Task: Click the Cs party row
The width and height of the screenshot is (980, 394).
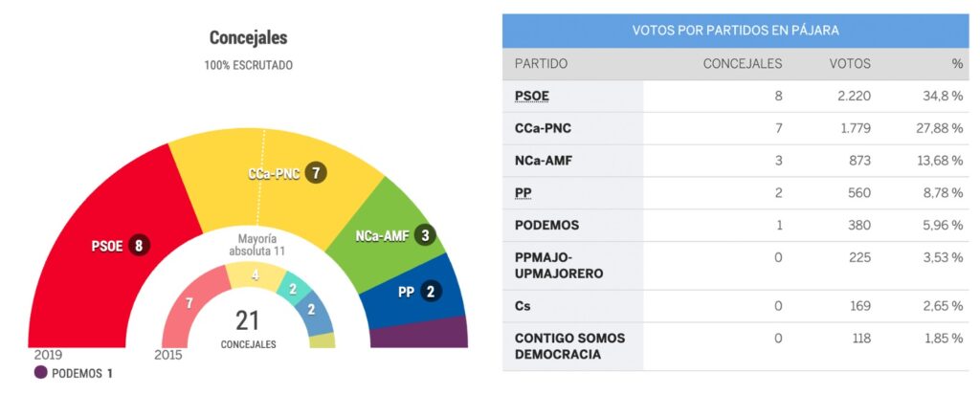Action: click(x=737, y=306)
